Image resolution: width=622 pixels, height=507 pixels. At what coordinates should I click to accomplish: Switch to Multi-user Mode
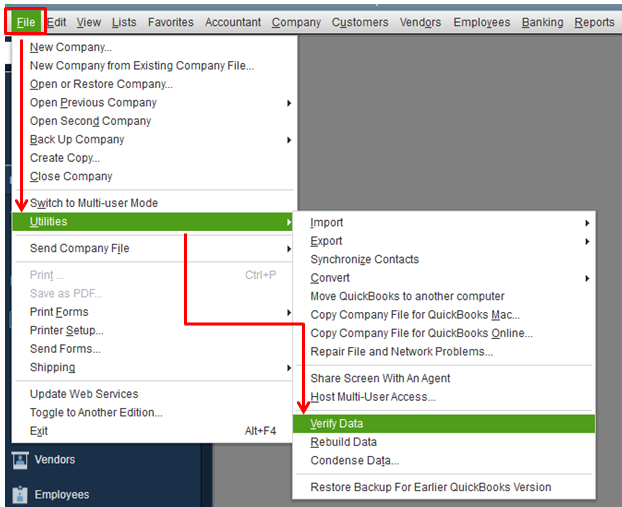point(155,203)
